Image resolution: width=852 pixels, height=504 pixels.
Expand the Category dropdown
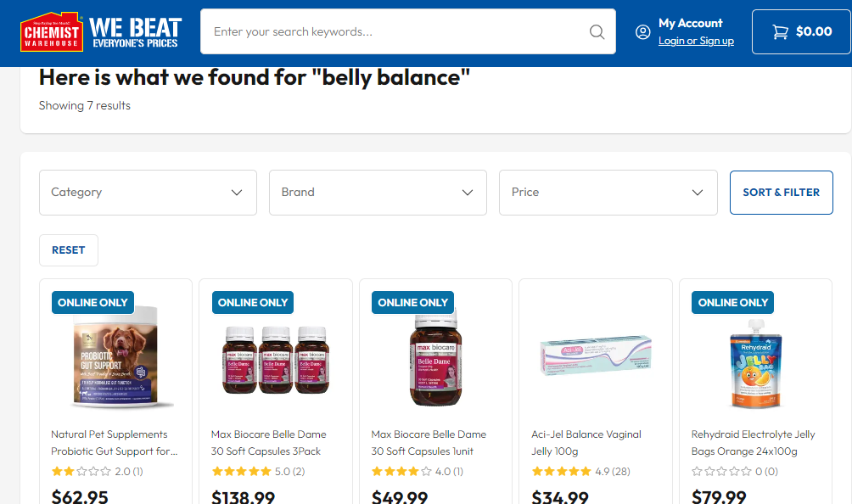coord(148,193)
